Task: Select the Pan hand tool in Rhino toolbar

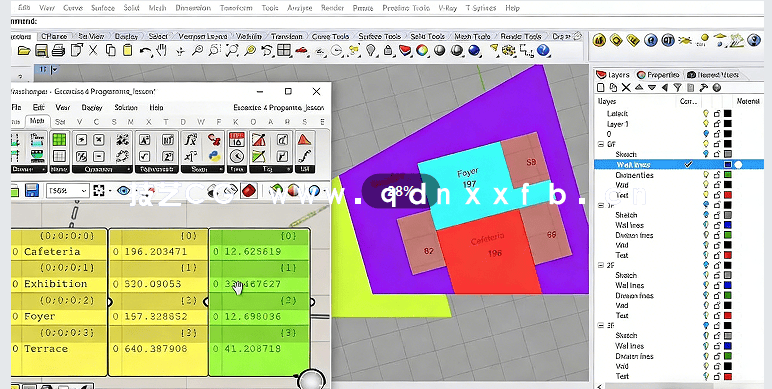Action: pyautogui.click(x=162, y=50)
